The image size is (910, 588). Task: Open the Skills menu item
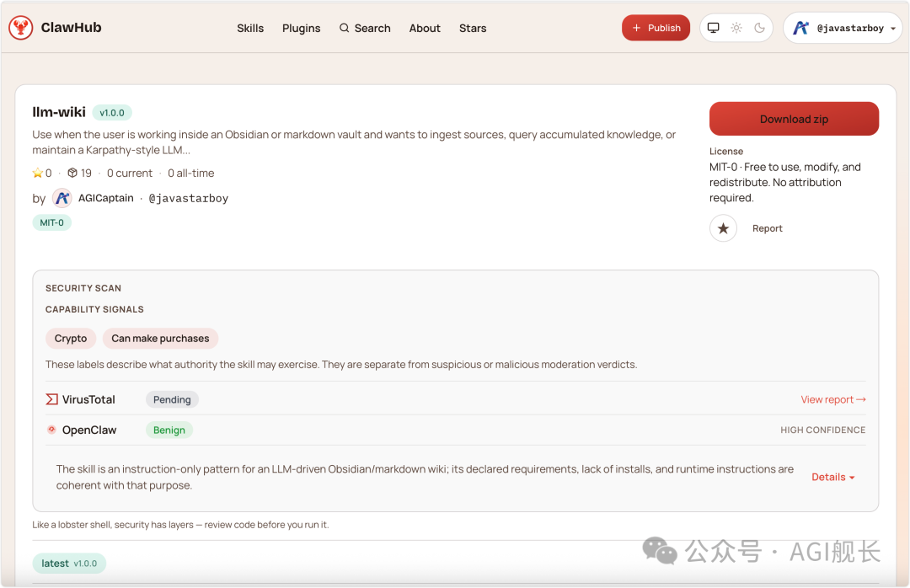coord(250,28)
